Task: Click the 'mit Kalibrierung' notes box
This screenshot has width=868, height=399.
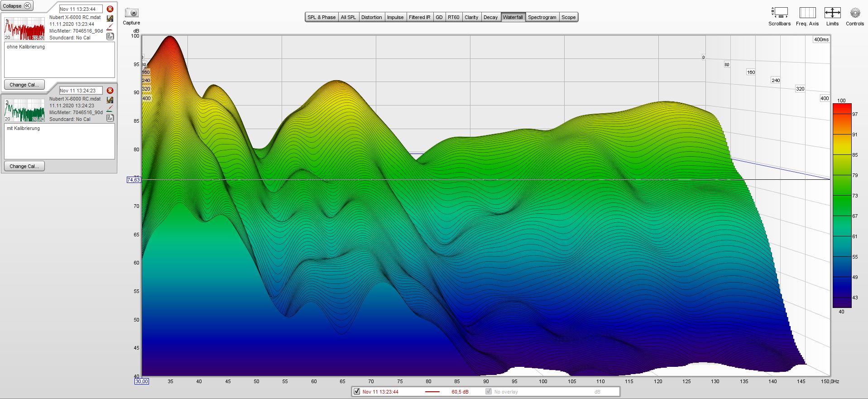Action: click(59, 141)
